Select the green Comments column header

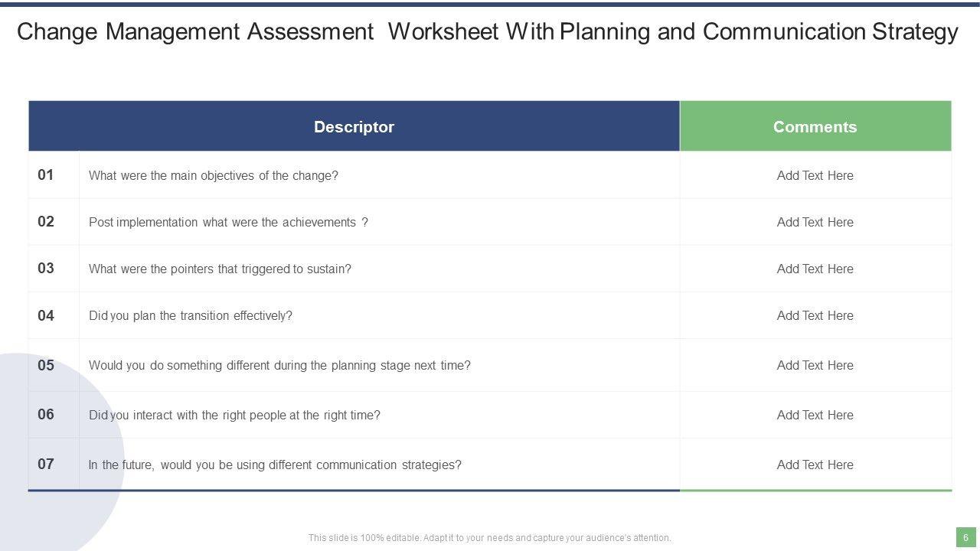tap(815, 127)
